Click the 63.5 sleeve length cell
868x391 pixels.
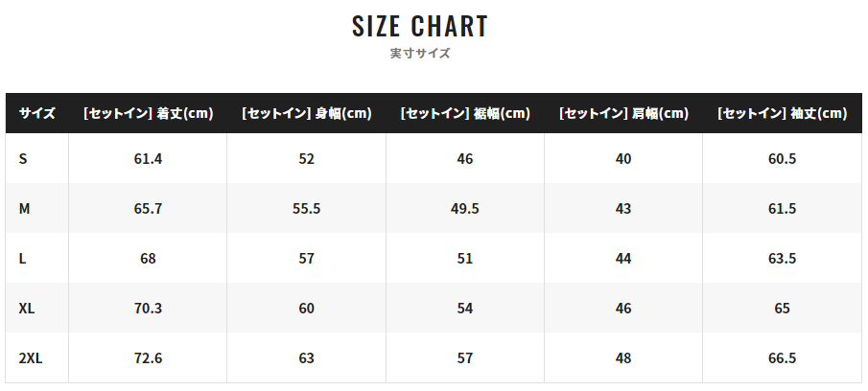tap(783, 258)
